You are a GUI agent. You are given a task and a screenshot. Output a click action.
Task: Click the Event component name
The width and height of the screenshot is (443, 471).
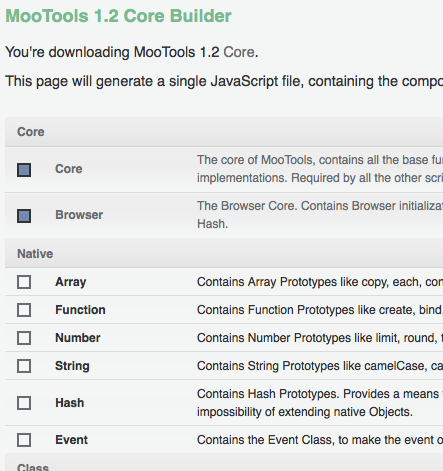coord(71,440)
